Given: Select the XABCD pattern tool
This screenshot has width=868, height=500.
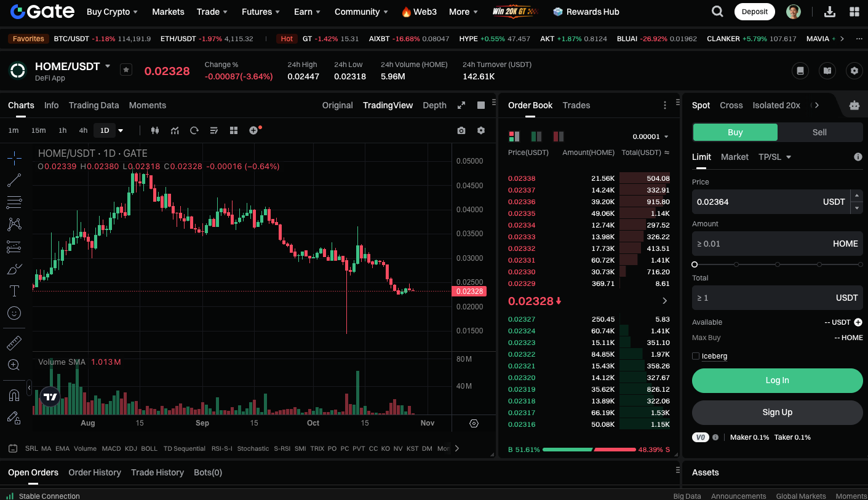Looking at the screenshot, I should 14,224.
